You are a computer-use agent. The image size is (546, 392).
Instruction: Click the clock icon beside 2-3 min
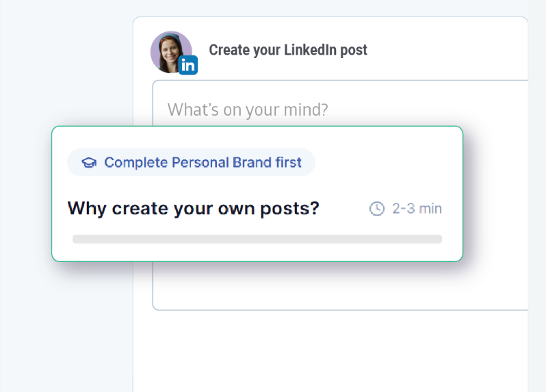pos(376,209)
